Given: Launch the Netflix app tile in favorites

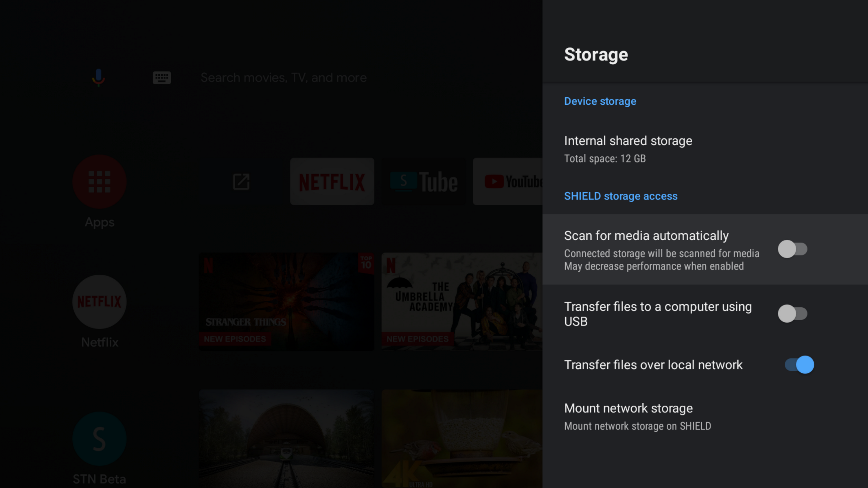Looking at the screenshot, I should pyautogui.click(x=332, y=182).
